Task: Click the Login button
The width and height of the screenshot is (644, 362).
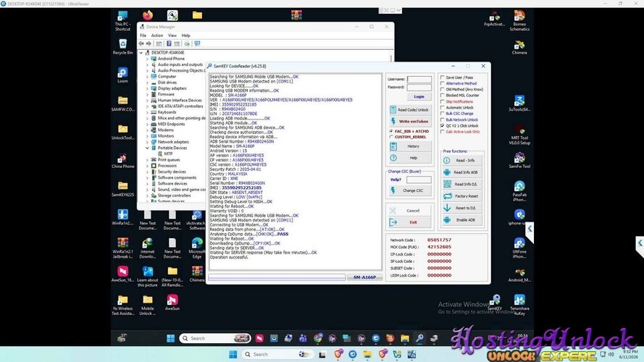Action: point(419,96)
